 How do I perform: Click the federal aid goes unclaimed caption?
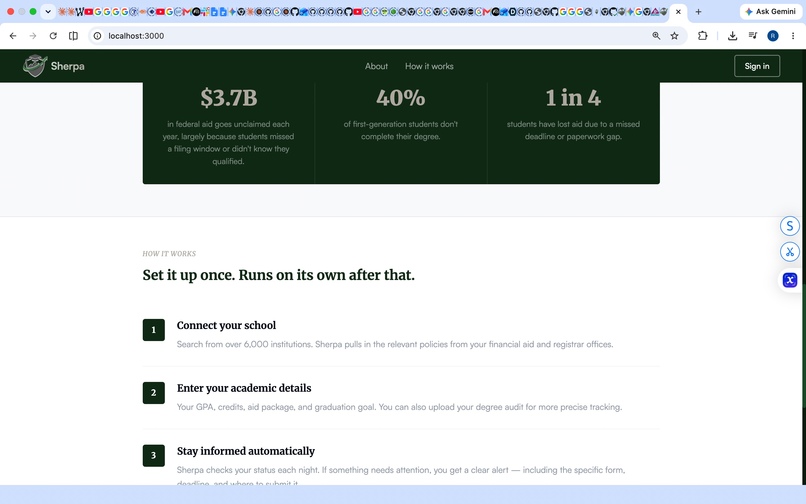tap(228, 142)
